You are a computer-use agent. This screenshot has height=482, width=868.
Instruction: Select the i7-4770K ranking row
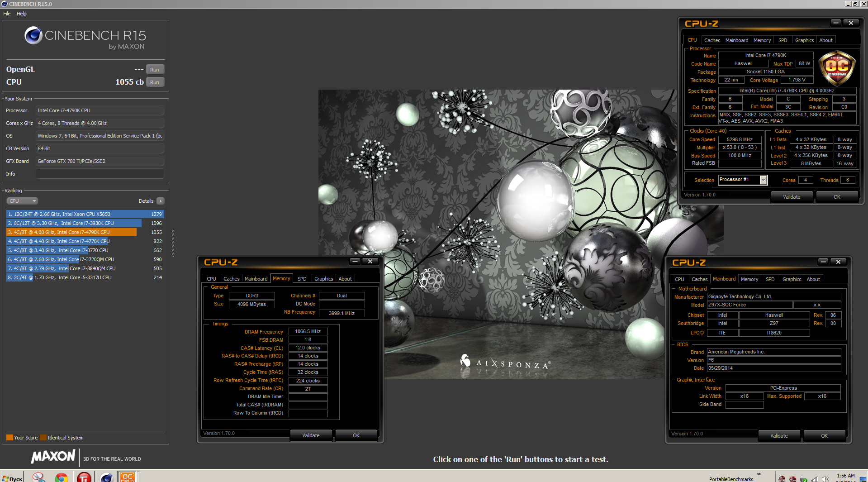tap(85, 241)
